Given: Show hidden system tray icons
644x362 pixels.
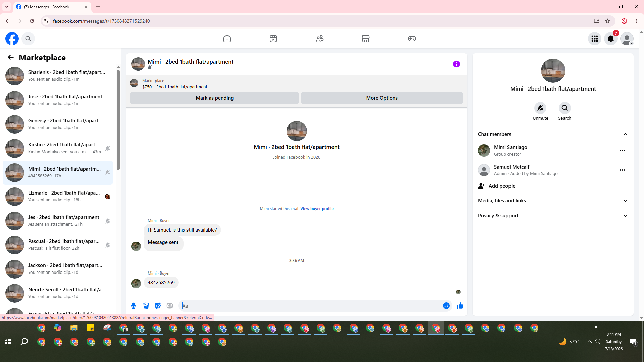Looking at the screenshot, I should (589, 342).
